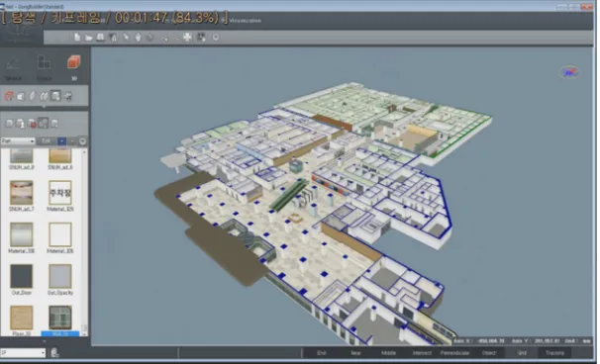Click the view compass gizmo in viewport

(569, 71)
